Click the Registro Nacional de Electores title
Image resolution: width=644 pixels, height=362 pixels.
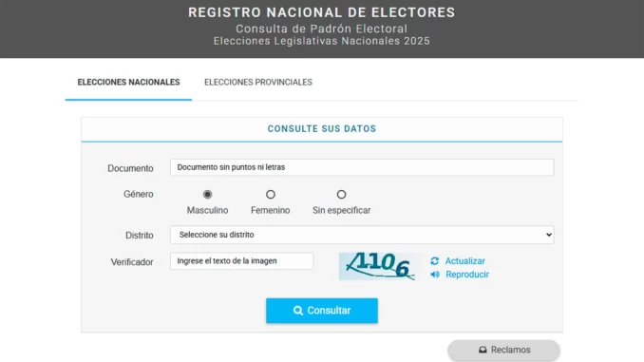point(322,12)
